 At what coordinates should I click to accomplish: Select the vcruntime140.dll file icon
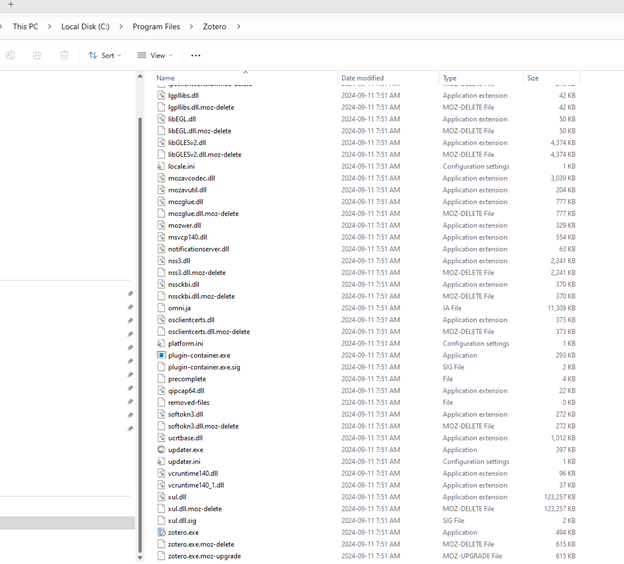pos(161,473)
